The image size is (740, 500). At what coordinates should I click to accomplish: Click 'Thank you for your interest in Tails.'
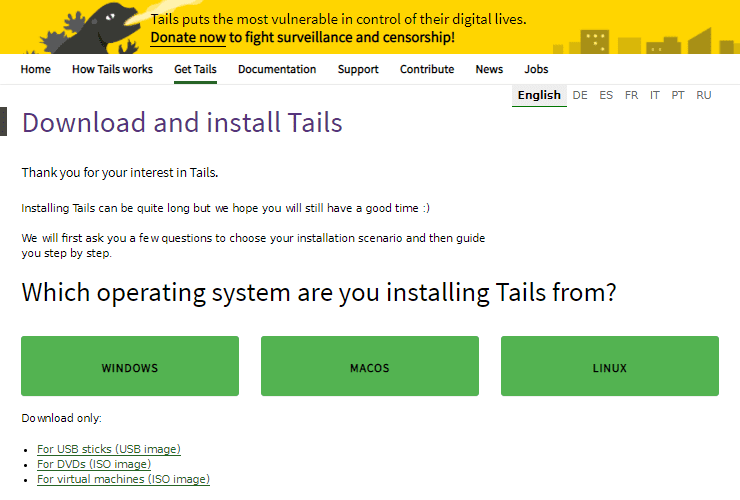point(120,173)
